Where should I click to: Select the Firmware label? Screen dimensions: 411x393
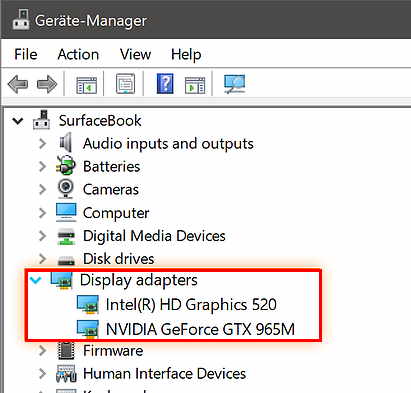tap(113, 351)
